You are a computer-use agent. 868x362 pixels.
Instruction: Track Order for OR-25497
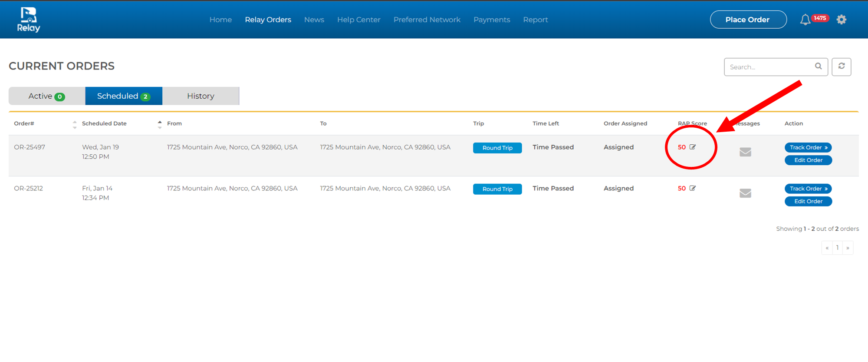click(x=808, y=148)
